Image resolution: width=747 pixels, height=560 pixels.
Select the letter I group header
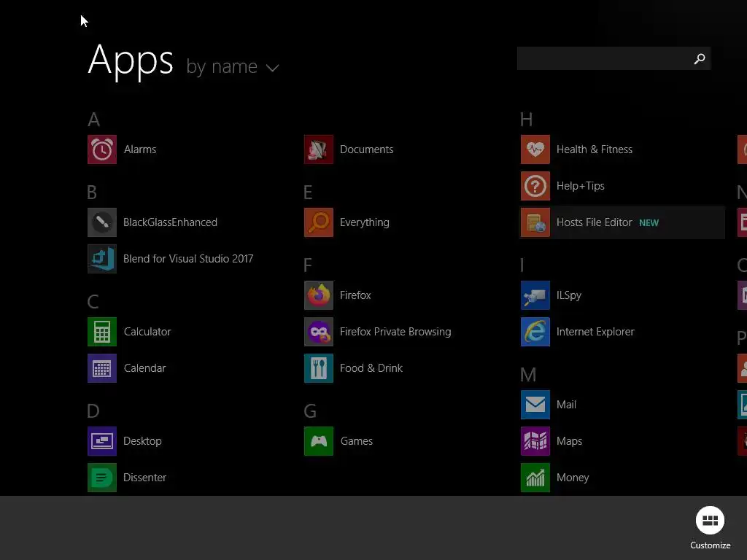[x=522, y=265]
